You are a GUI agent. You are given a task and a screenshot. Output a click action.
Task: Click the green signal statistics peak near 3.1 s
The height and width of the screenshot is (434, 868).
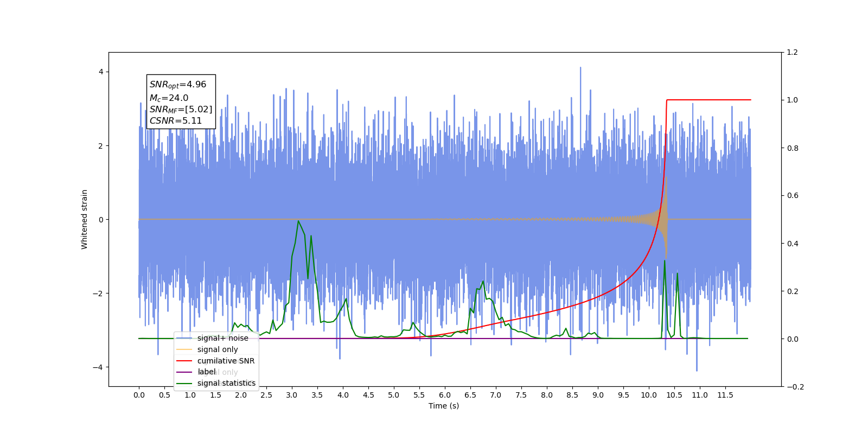[x=298, y=221]
